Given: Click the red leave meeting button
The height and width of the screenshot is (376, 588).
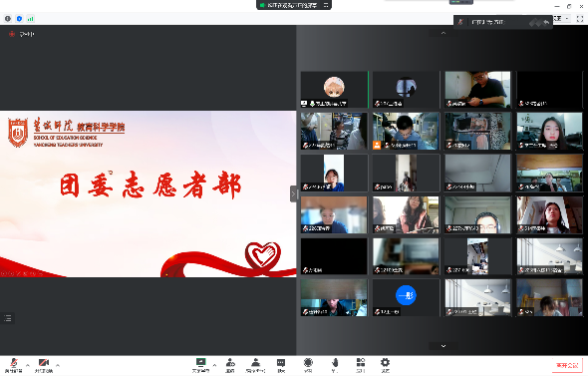Looking at the screenshot, I should click(x=567, y=365).
